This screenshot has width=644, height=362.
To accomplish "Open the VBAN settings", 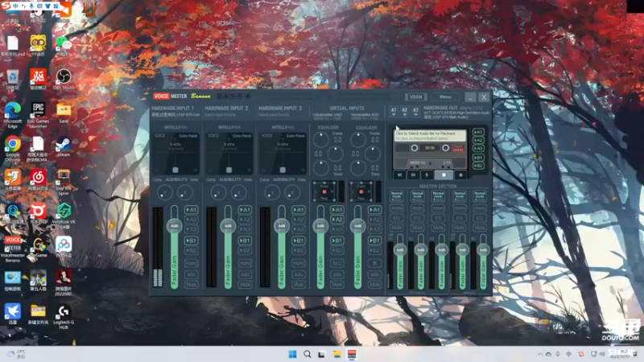I will pos(415,97).
